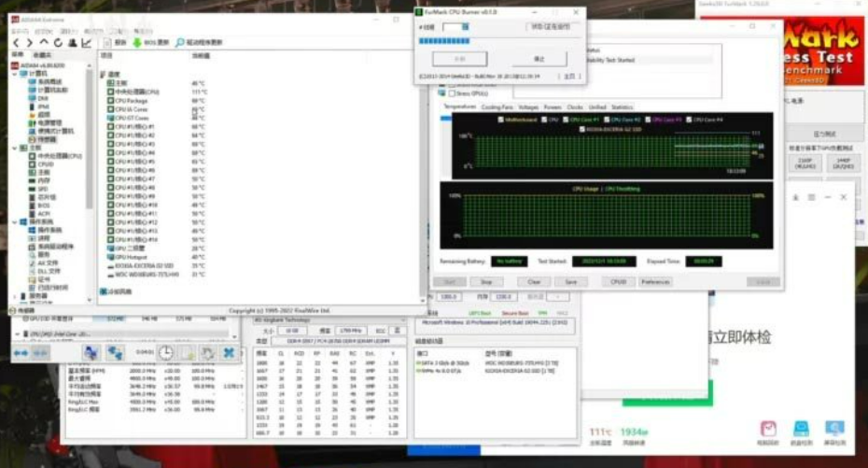This screenshot has height=468, width=868.
Task: Select the BIOS item in AIDA64 tree
Action: [39, 205]
